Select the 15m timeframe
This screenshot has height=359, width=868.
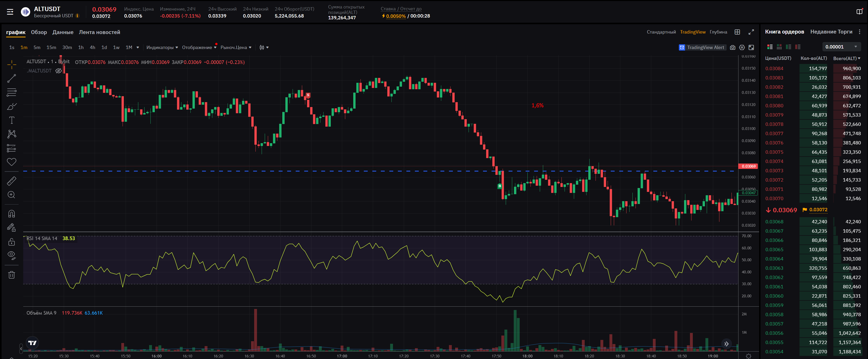51,47
